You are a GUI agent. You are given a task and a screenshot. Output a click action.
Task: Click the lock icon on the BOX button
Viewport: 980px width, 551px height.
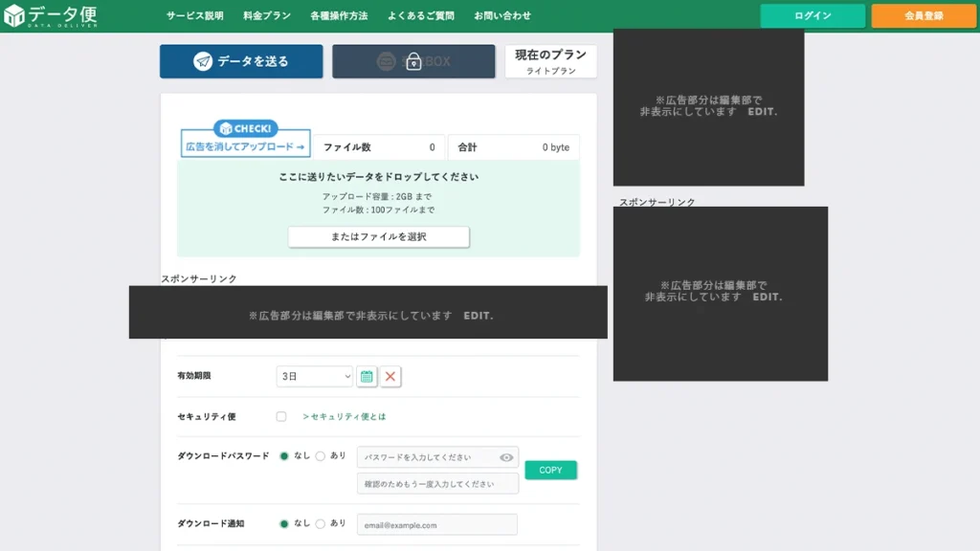[413, 61]
